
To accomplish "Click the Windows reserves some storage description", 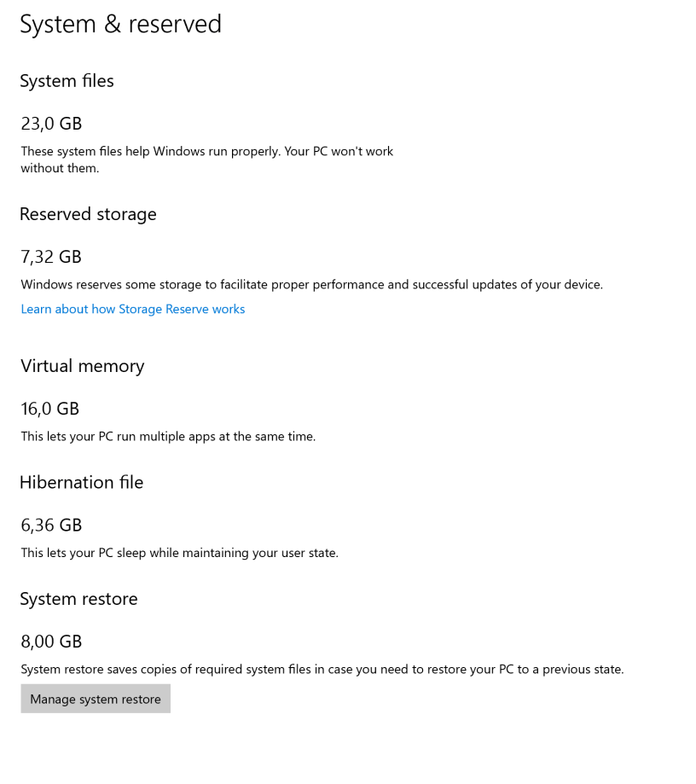I will [311, 284].
